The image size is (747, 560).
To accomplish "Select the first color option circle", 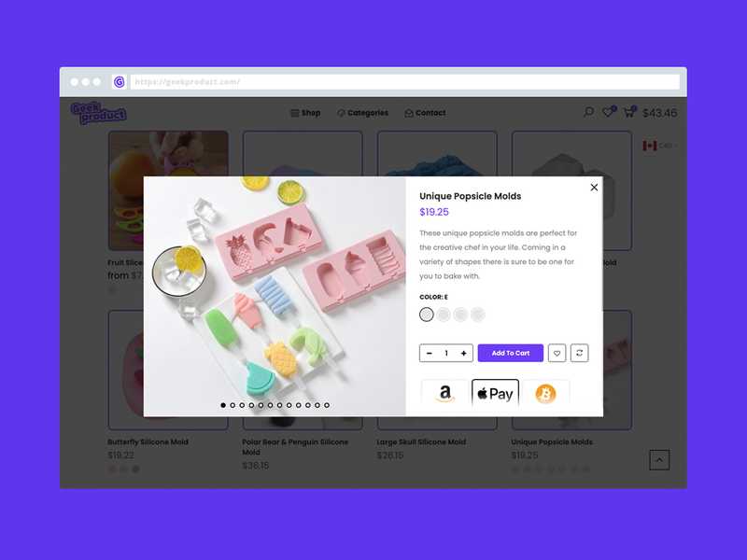I will (427, 315).
